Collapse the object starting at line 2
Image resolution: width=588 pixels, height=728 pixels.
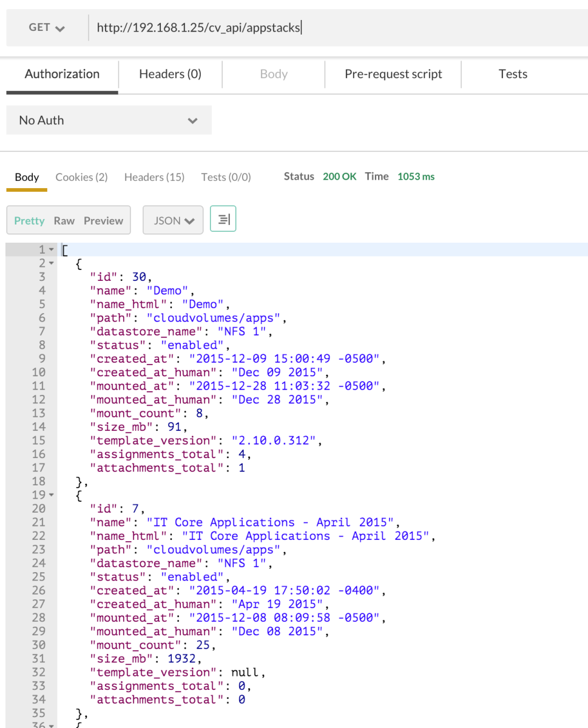(x=51, y=263)
